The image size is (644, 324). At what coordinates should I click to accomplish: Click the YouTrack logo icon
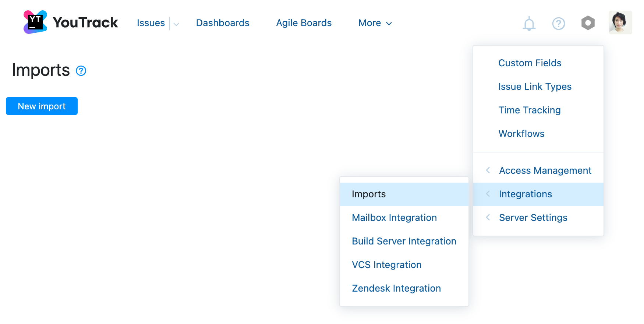[35, 22]
